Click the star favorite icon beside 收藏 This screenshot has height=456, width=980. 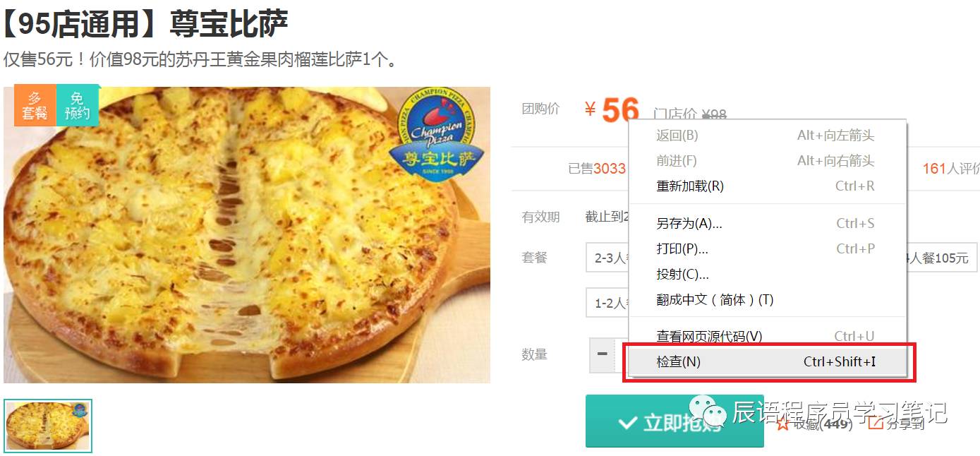[x=782, y=424]
